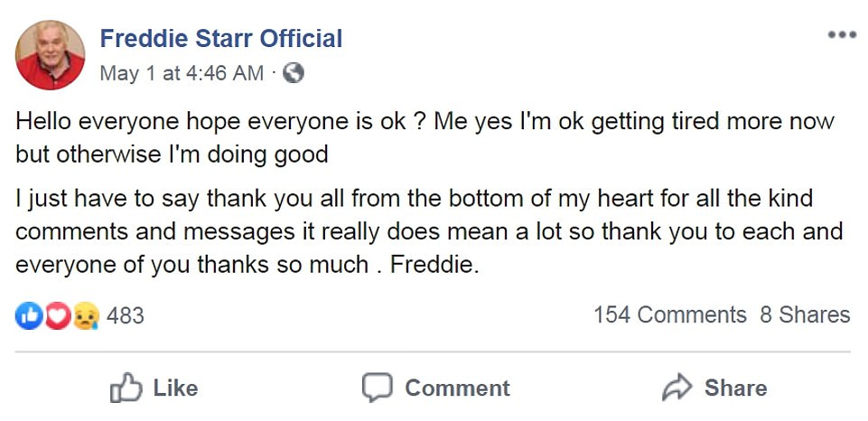Open Freddie Starr's profile picture

[x=50, y=54]
